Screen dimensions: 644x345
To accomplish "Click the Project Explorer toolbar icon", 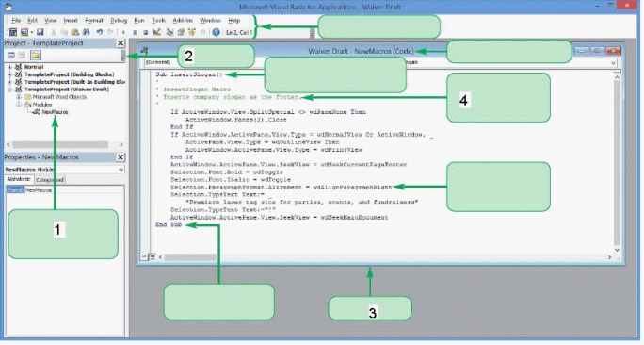I will tap(169, 32).
